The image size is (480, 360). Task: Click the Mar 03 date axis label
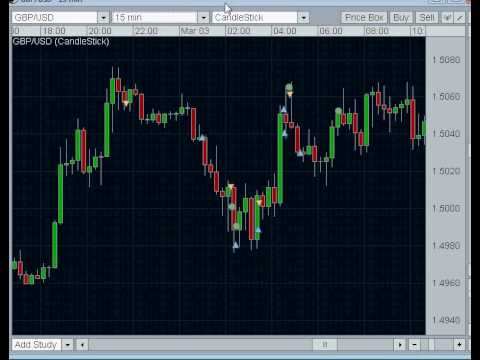point(195,31)
